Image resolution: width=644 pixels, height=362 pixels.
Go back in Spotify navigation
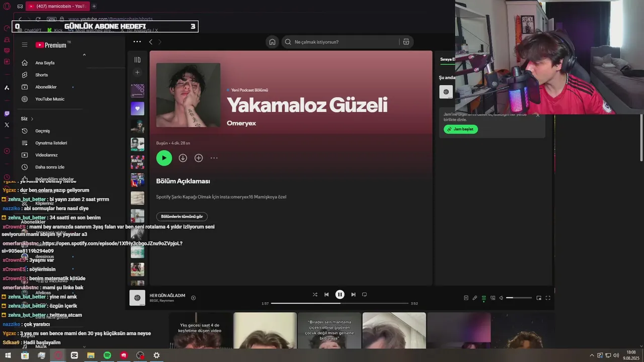pyautogui.click(x=150, y=42)
